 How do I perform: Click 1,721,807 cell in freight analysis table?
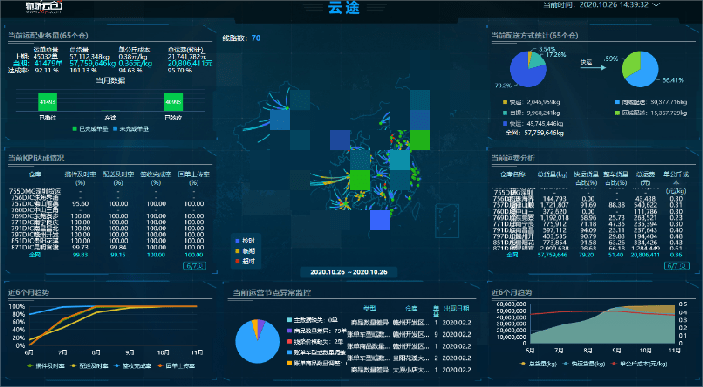click(x=555, y=205)
